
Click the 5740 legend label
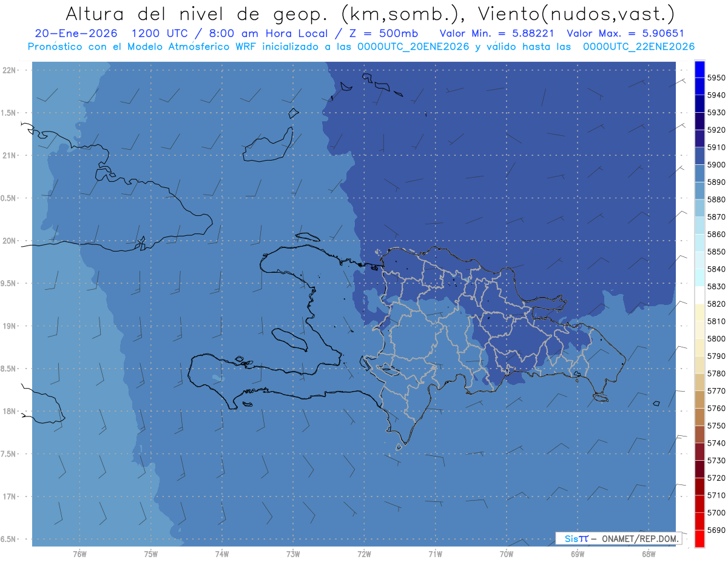716,443
